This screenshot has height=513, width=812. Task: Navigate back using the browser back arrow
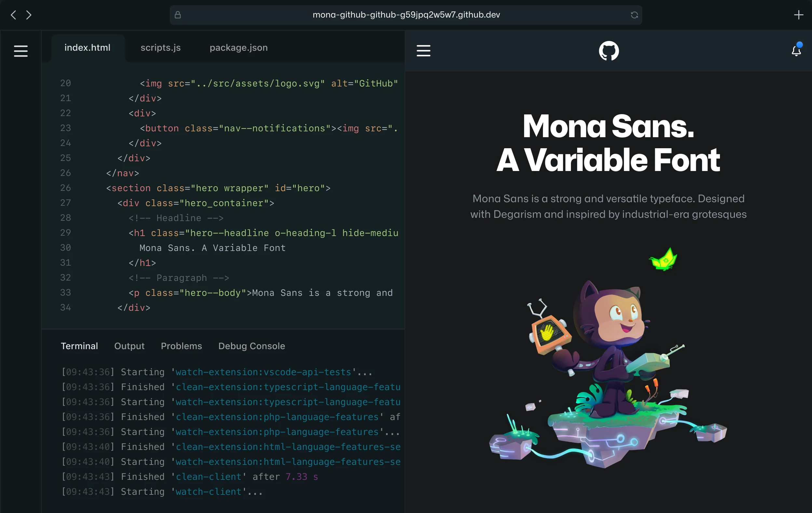point(13,15)
